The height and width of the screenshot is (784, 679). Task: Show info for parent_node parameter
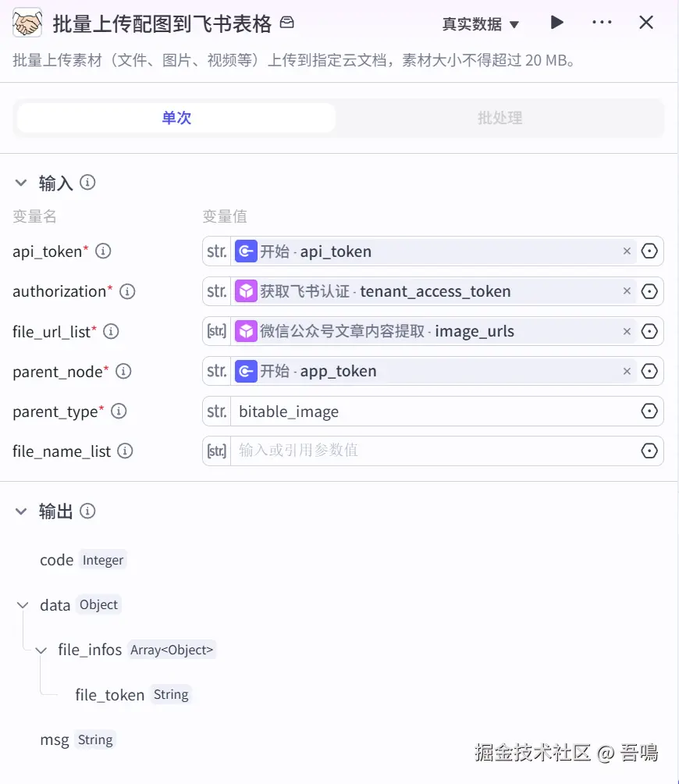[123, 372]
